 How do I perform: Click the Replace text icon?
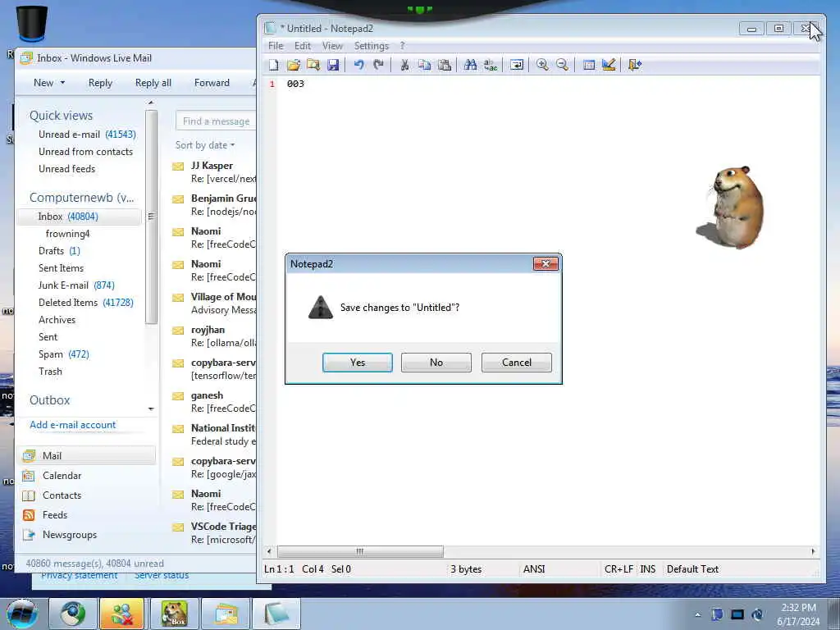(491, 65)
